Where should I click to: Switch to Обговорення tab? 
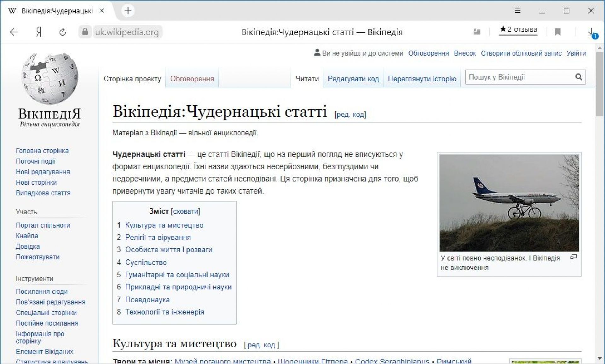point(192,79)
